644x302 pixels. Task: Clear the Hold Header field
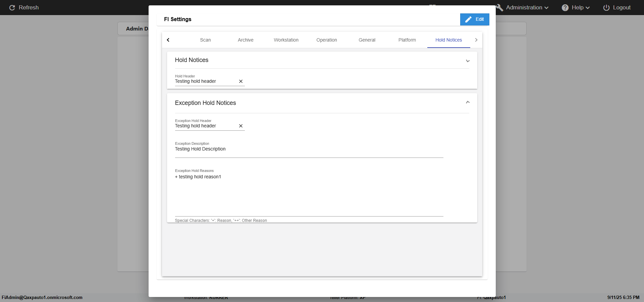click(x=240, y=81)
